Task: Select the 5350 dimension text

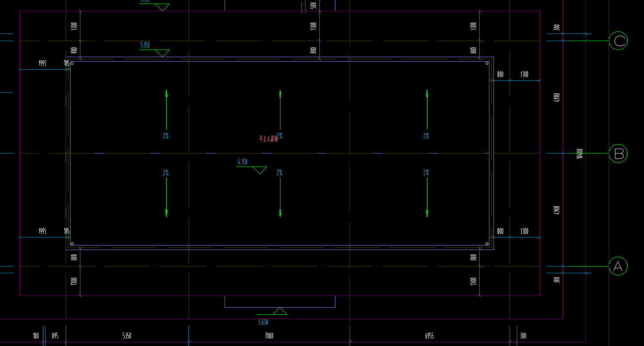Action: tap(127, 336)
